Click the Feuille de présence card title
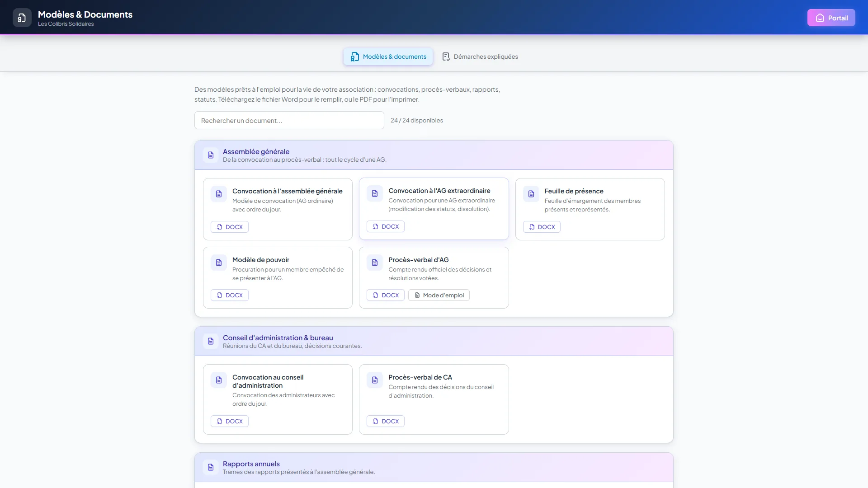Image resolution: width=868 pixels, height=488 pixels. click(574, 191)
